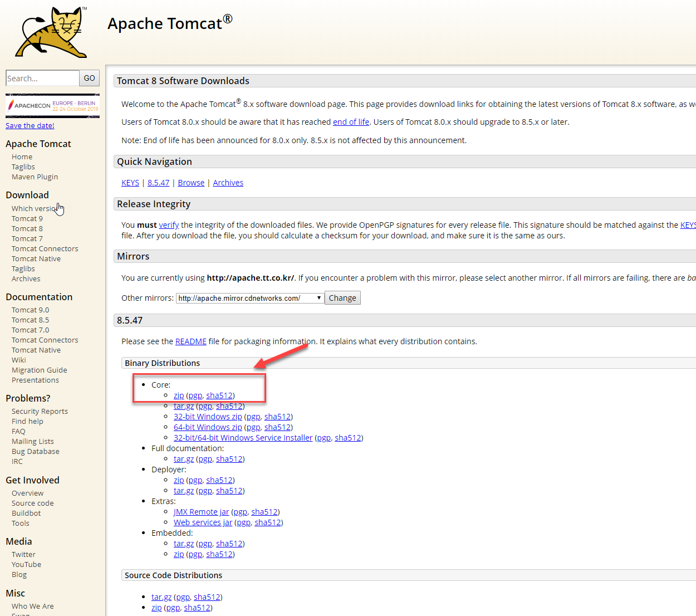This screenshot has height=616, width=696.
Task: Download the Web services jar
Action: point(203,522)
